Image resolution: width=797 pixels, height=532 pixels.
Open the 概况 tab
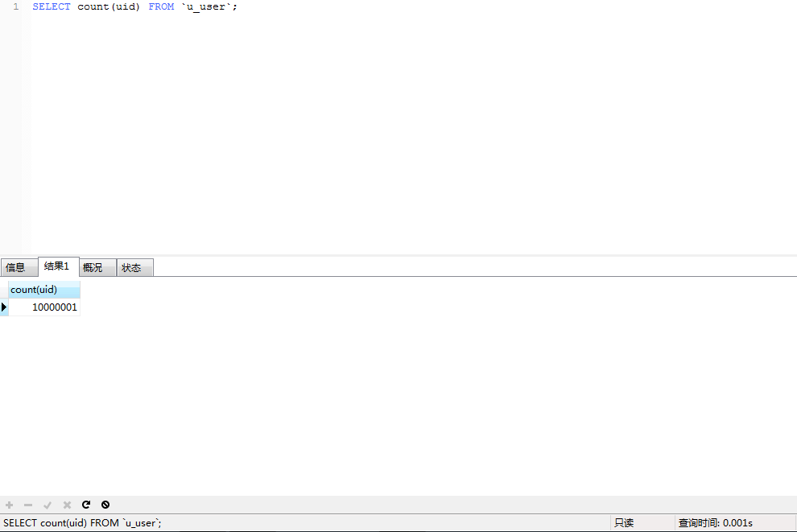point(97,267)
